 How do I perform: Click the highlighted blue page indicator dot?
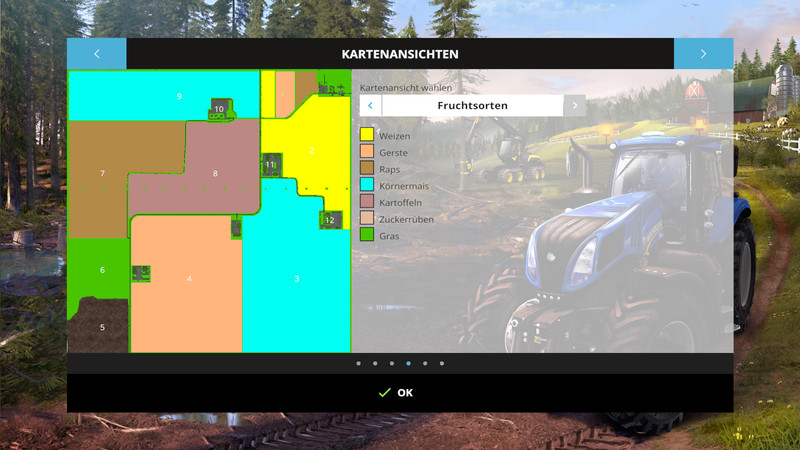(x=408, y=364)
